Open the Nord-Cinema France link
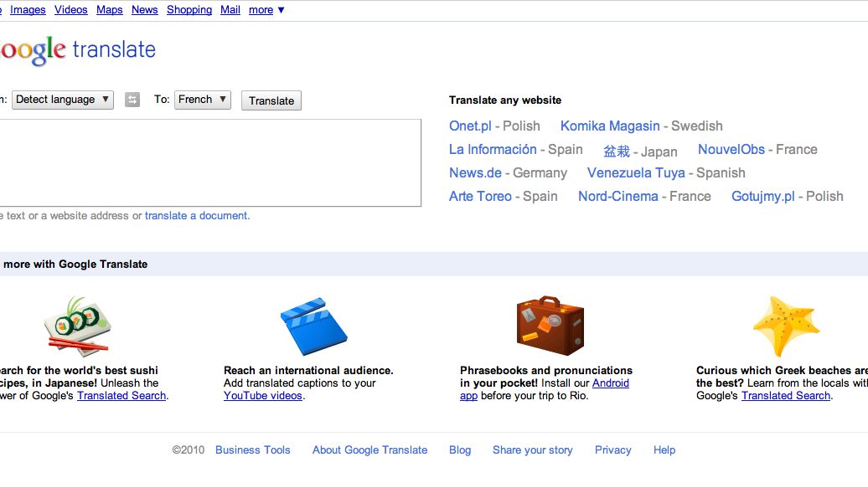The width and height of the screenshot is (868, 488). click(617, 197)
